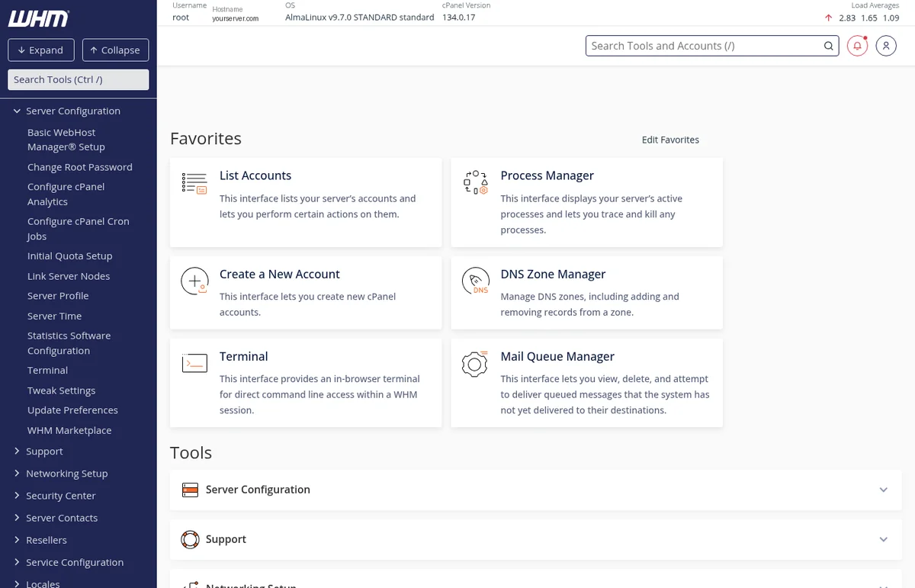915x588 pixels.
Task: Open Change Root Password
Action: coord(80,167)
